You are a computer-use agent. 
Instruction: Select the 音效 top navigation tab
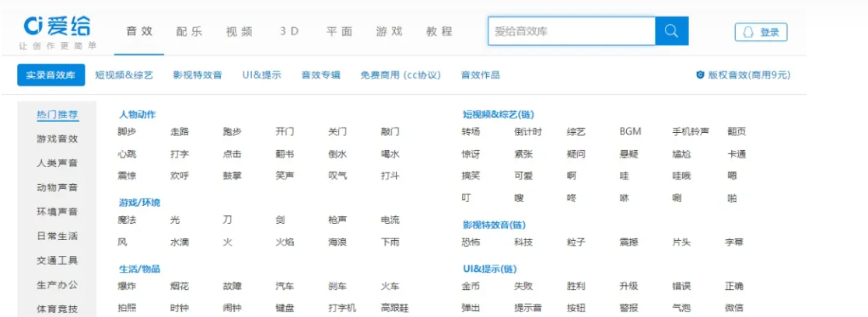(x=139, y=32)
